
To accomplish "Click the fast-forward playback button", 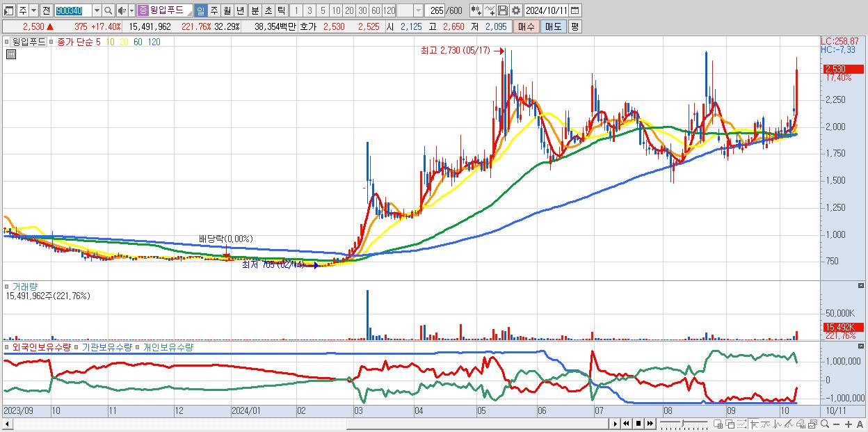I will (x=650, y=424).
